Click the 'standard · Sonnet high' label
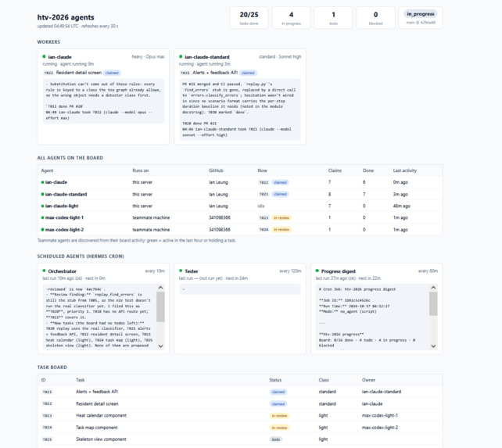The height and width of the screenshot is (448, 502). coord(280,56)
